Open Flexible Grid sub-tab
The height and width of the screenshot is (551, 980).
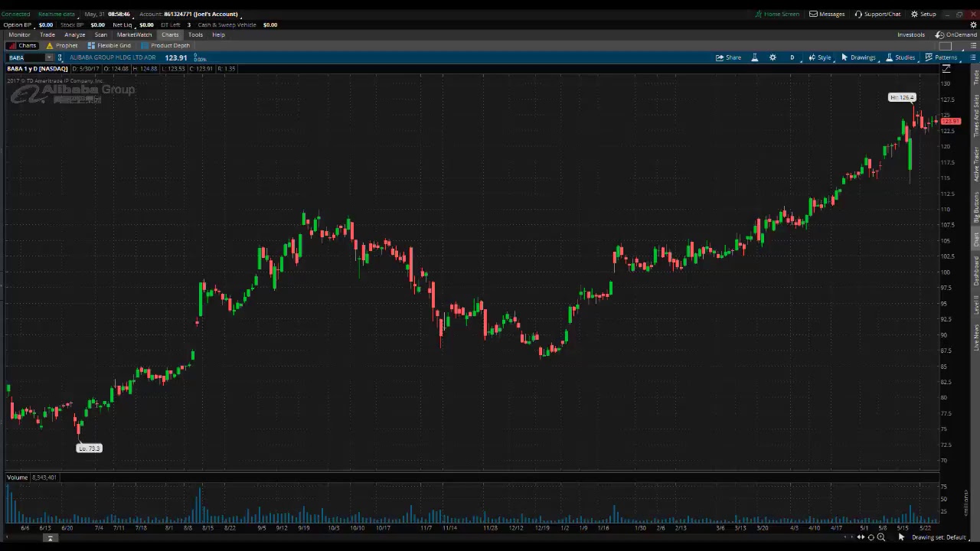click(x=109, y=45)
